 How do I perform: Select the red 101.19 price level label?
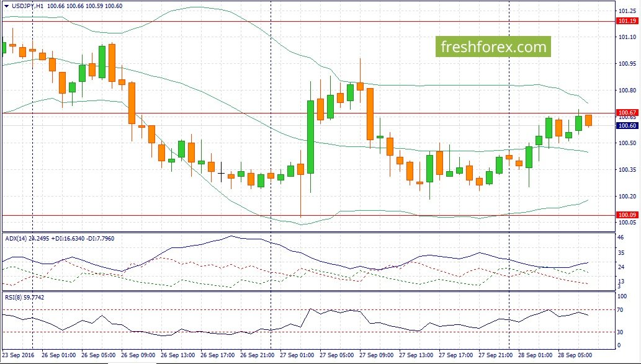[627, 21]
